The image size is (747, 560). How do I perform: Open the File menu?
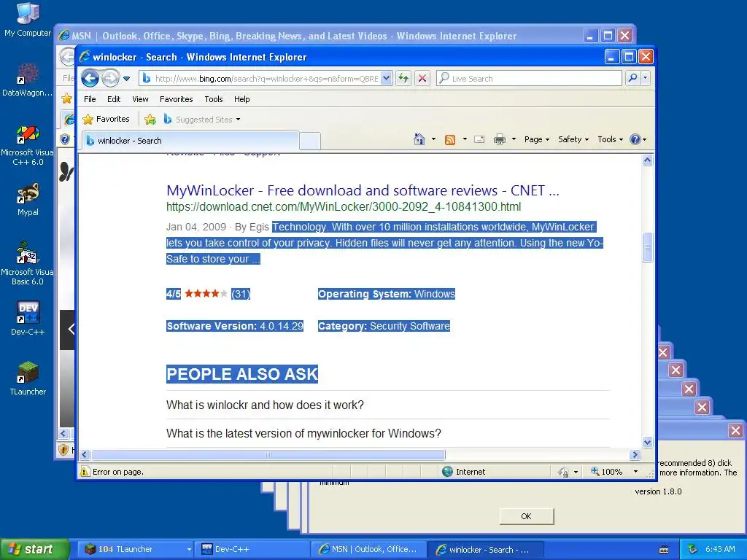(x=90, y=99)
